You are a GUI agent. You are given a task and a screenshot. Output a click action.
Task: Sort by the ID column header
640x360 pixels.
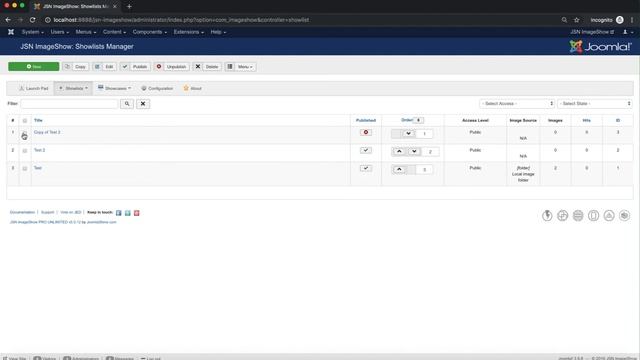pyautogui.click(x=618, y=120)
